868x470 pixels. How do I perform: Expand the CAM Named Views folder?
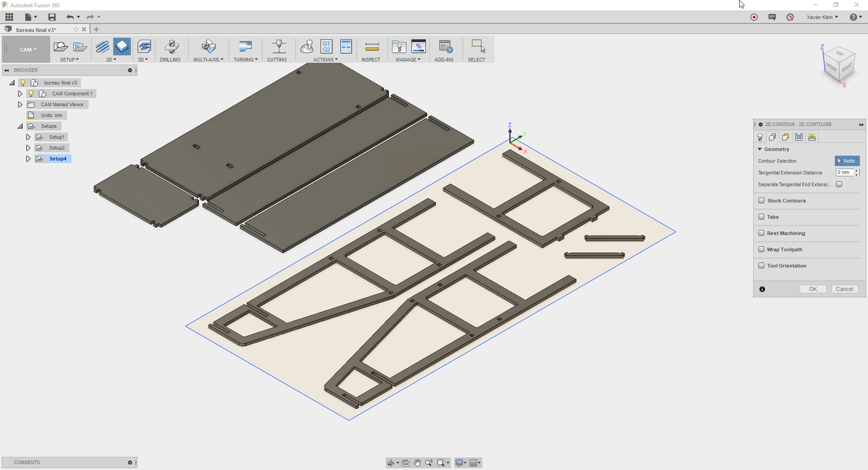[x=20, y=104]
